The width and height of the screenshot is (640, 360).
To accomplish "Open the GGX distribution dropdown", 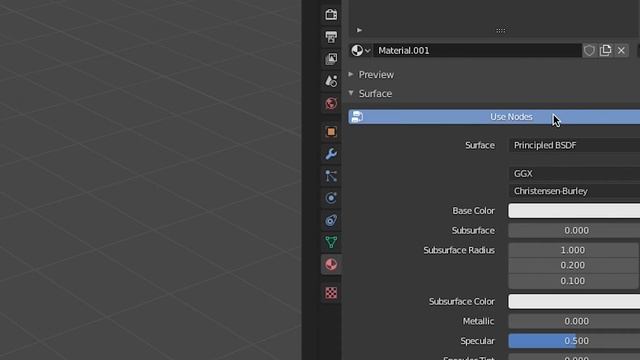I will click(574, 173).
